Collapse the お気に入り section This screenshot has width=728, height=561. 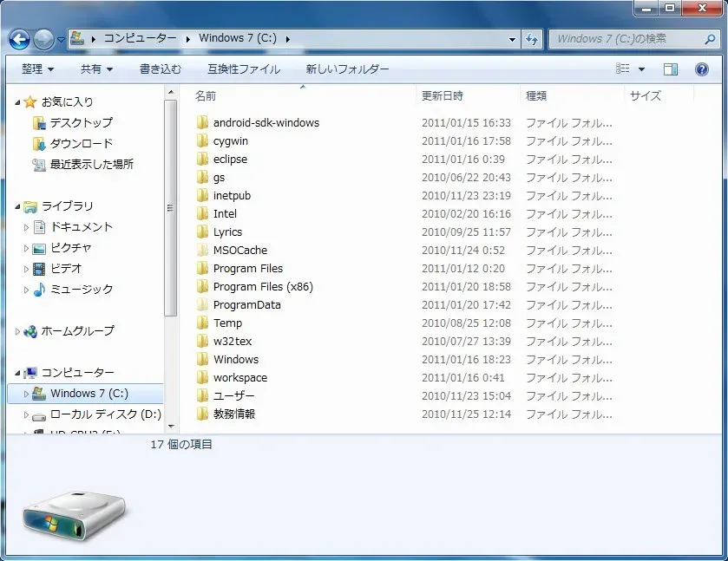18,102
